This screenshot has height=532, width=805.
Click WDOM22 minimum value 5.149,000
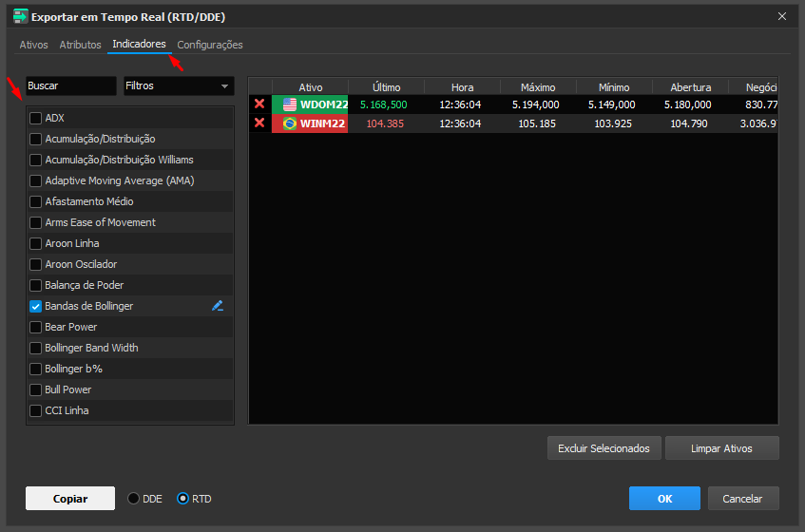click(x=611, y=104)
